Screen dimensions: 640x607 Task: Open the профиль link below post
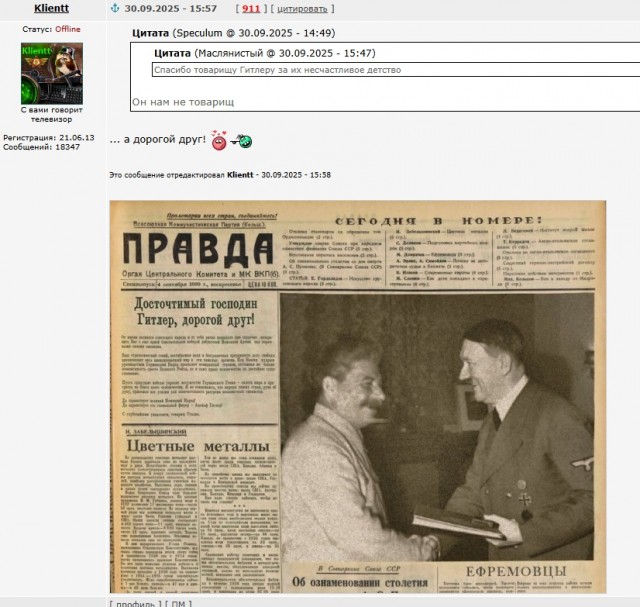tap(136, 603)
